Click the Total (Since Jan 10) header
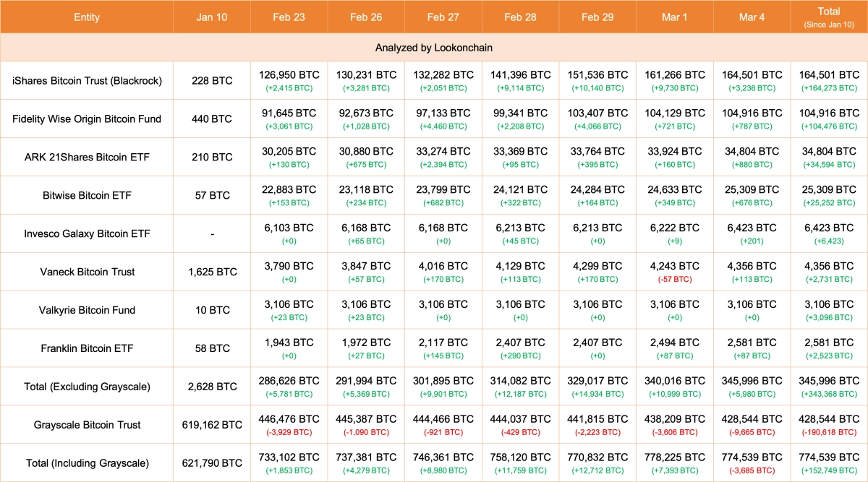868x482 pixels. (829, 17)
